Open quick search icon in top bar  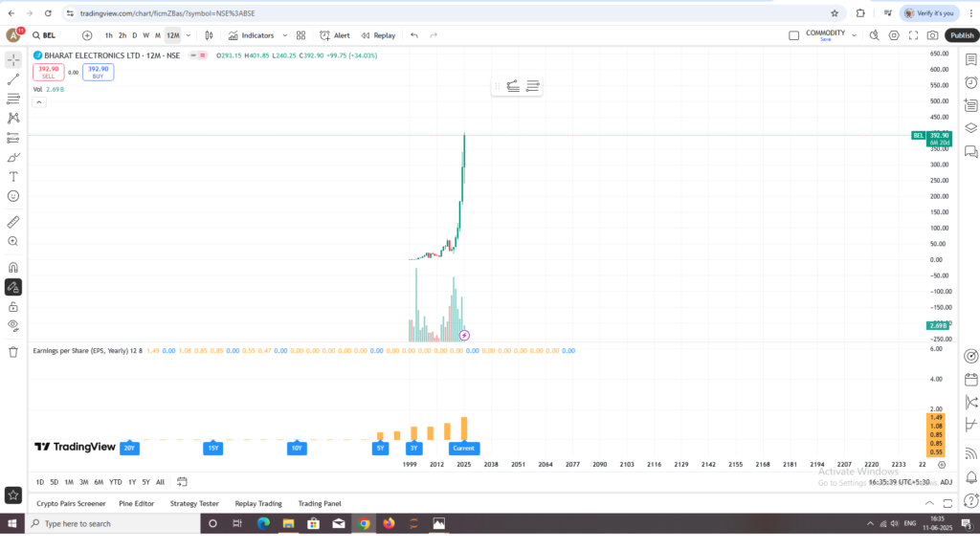coord(875,35)
